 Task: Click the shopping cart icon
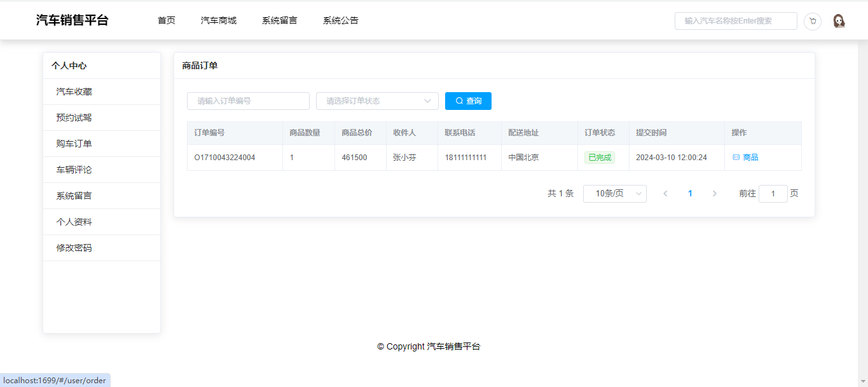tap(812, 21)
